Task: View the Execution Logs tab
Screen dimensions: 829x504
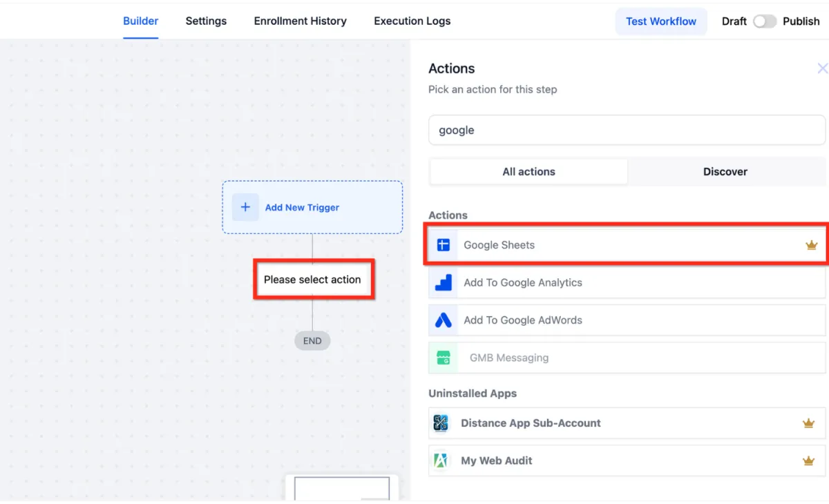Action: pos(412,21)
